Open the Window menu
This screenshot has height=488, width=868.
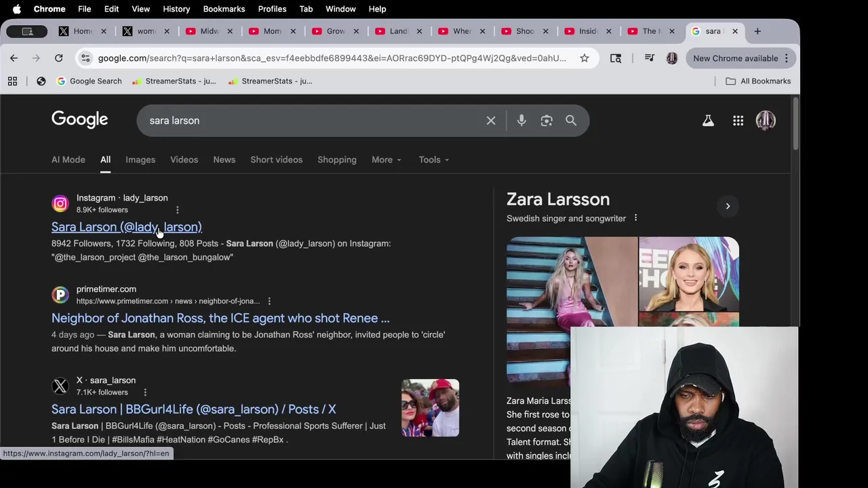pyautogui.click(x=340, y=9)
